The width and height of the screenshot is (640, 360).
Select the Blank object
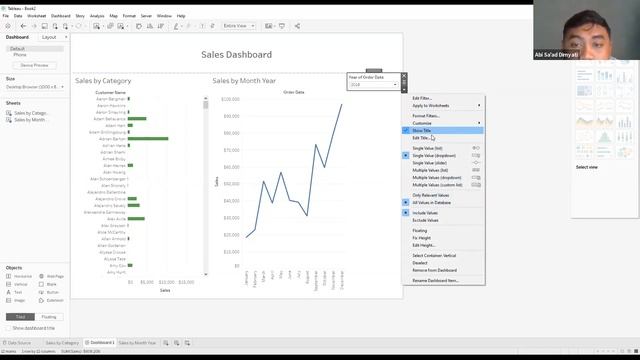click(x=48, y=284)
